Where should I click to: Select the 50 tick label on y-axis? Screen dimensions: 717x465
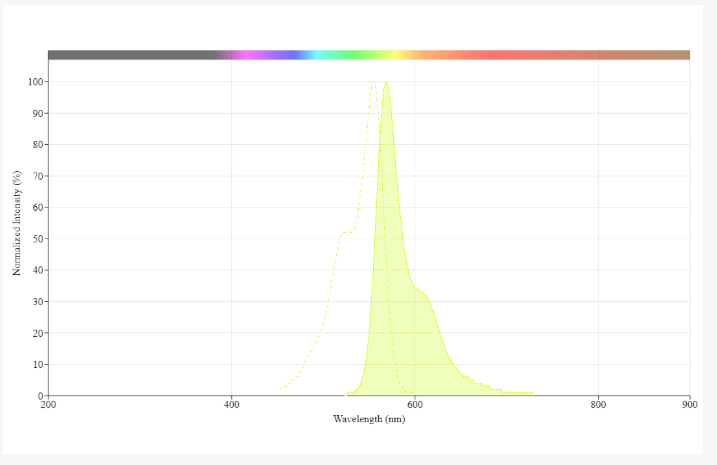point(36,239)
